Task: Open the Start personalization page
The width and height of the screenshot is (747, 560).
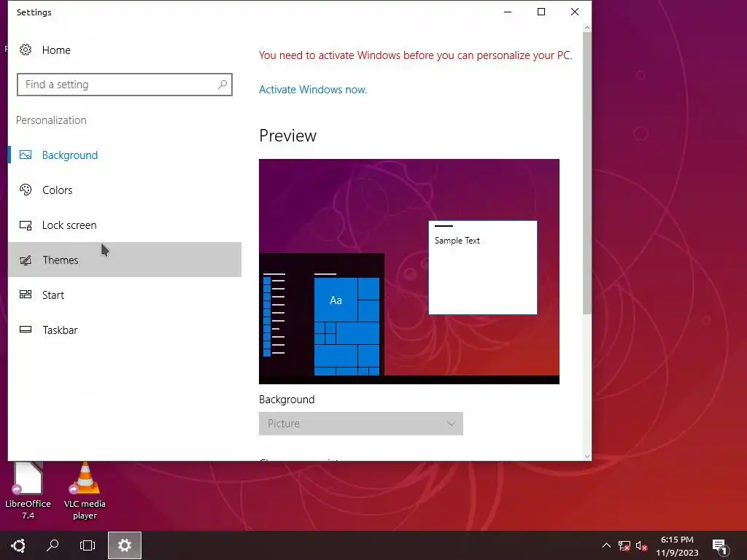Action: (x=125, y=295)
